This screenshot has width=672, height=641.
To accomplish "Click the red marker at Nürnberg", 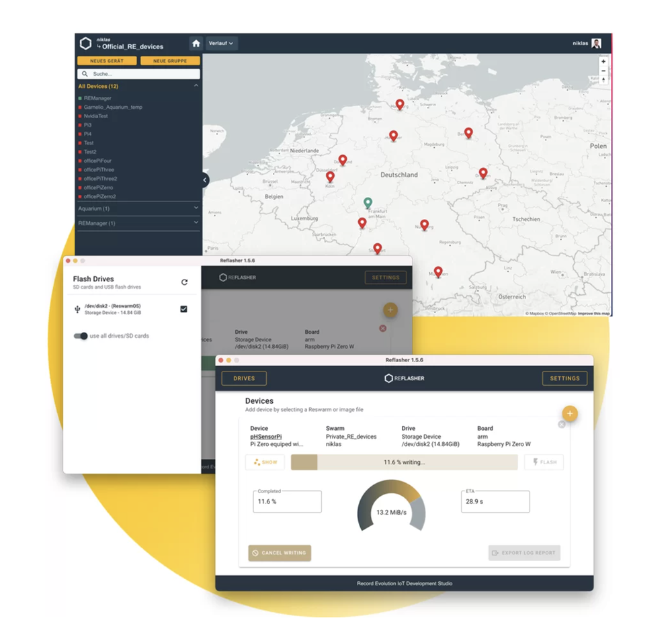I will pos(424,224).
